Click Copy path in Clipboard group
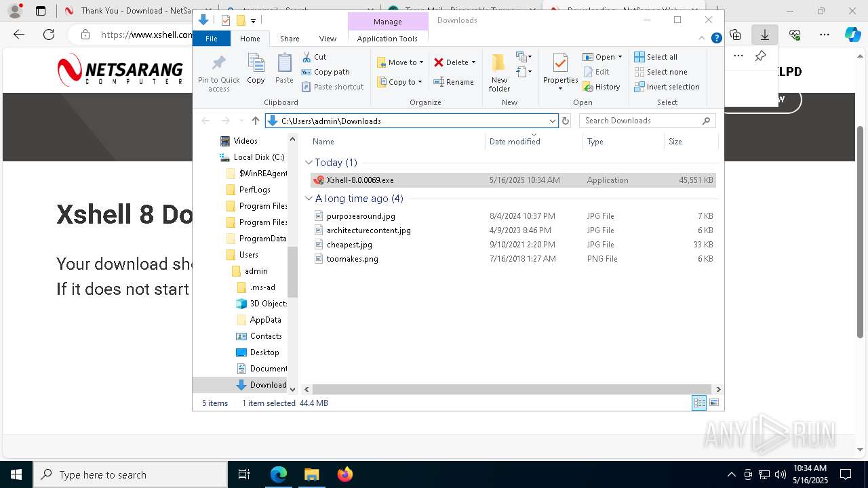868x488 pixels. (325, 72)
